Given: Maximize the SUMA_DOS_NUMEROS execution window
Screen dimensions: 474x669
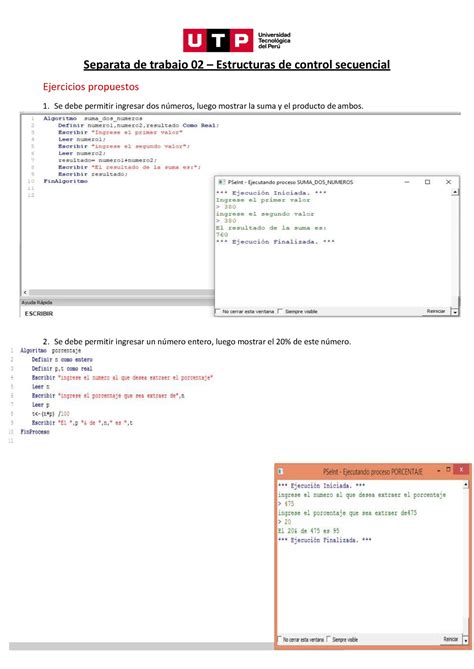Looking at the screenshot, I should [x=427, y=182].
